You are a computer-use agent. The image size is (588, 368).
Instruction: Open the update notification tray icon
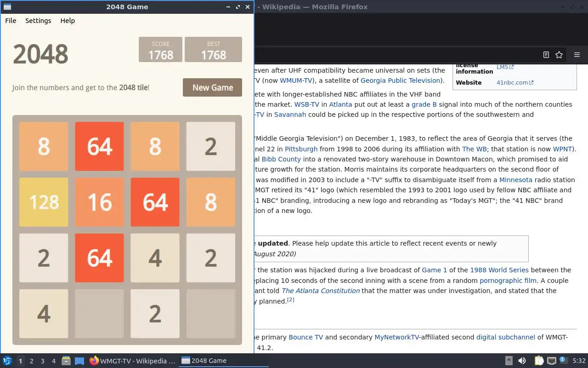click(563, 360)
